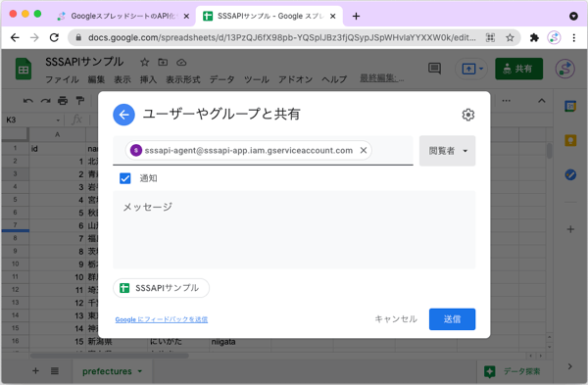Open the 表示 menu
The height and width of the screenshot is (385, 588).
point(122,79)
